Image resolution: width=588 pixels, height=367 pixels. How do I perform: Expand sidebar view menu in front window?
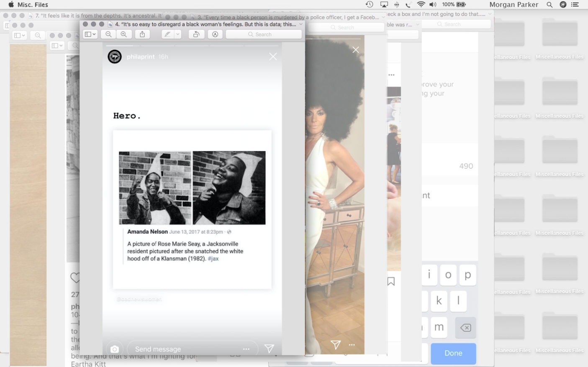pos(90,34)
